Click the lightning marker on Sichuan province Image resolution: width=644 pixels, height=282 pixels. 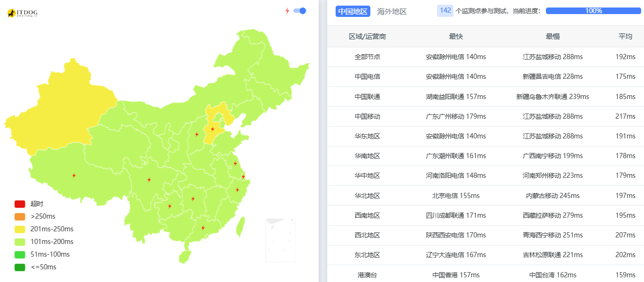point(149,180)
